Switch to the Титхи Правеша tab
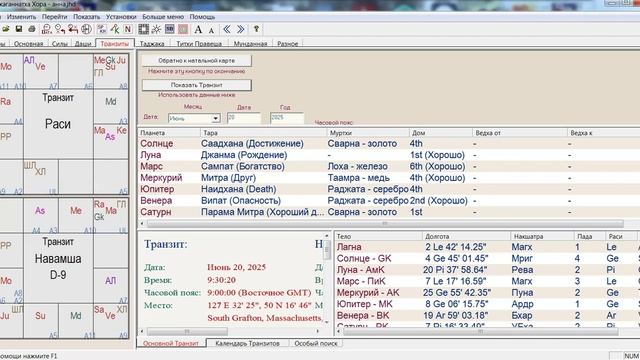The height and width of the screenshot is (360, 640). [x=199, y=44]
